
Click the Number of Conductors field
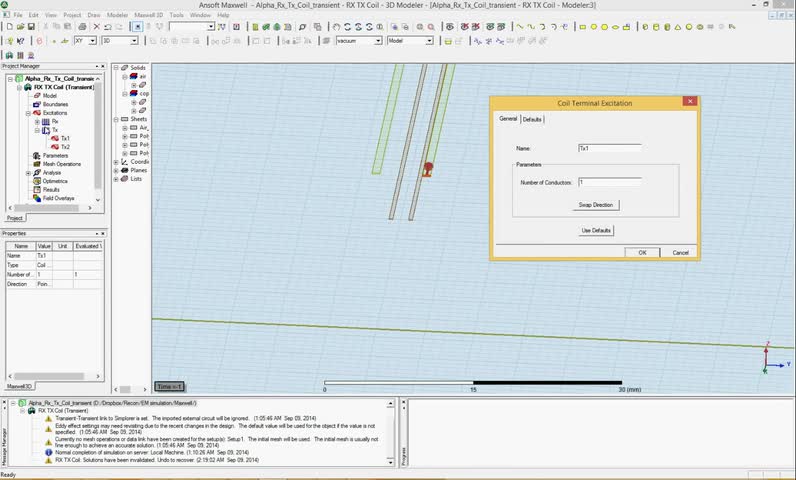tap(609, 182)
